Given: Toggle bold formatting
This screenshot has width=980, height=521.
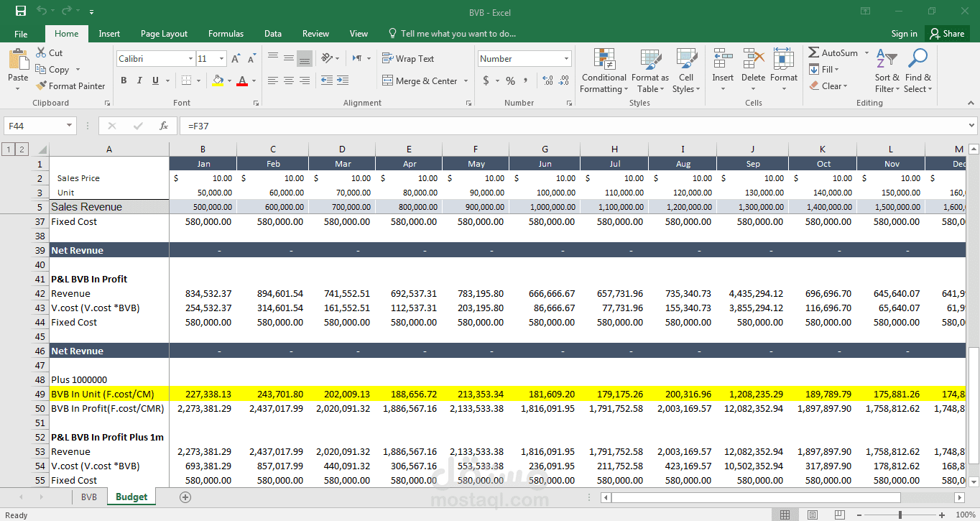Looking at the screenshot, I should (x=123, y=80).
